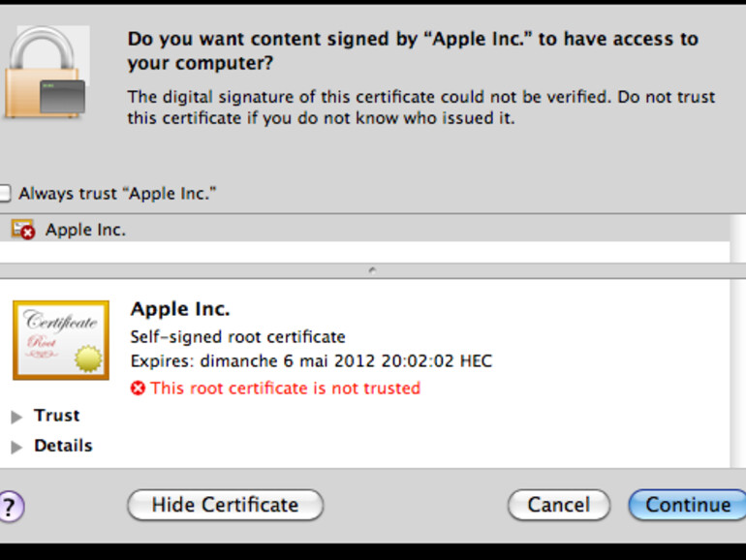Expand the Details disclosure triangle
Viewport: 746px width, 560px height.
click(16, 447)
